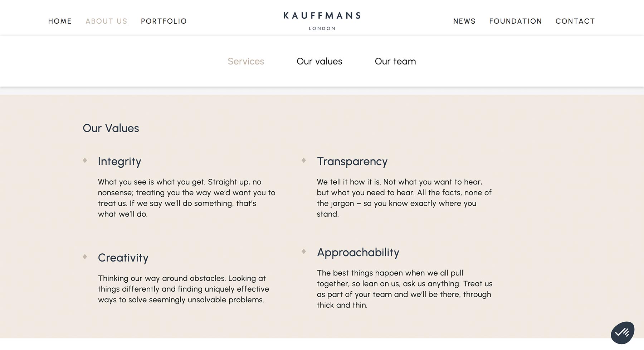Click the diamond bullet beside Creativity

coord(85,256)
